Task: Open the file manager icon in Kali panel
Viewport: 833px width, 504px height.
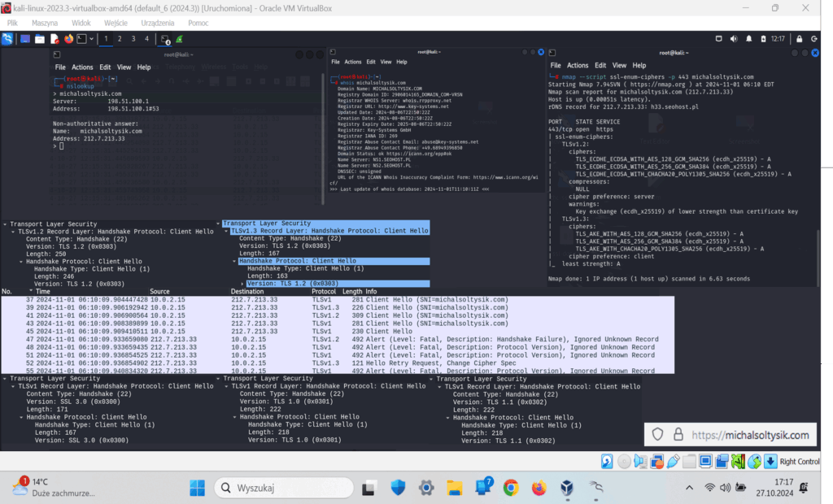Action: (40, 39)
